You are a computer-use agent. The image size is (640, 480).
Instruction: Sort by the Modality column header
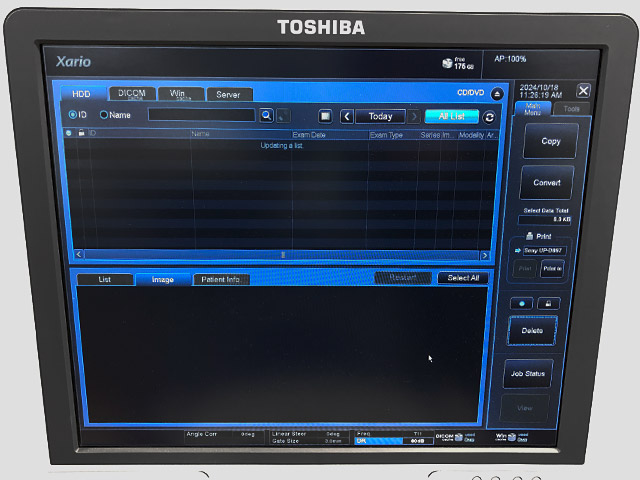click(471, 135)
